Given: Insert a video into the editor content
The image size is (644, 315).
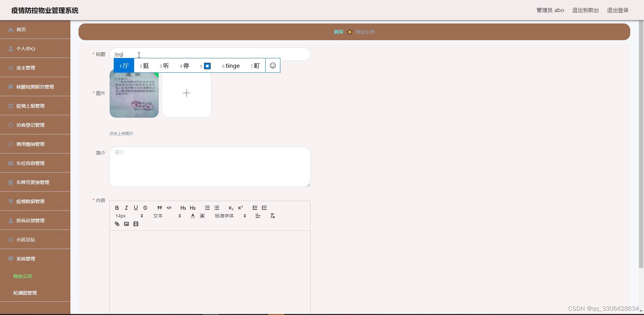Looking at the screenshot, I should point(136,224).
